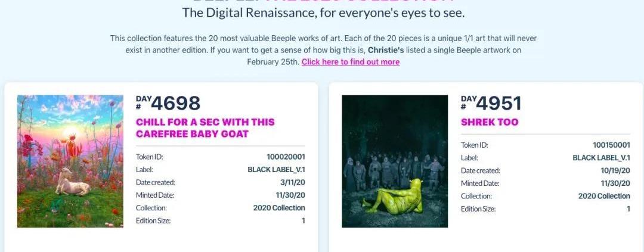Screen dimensions: 644x252
Task: Click the Day #4698 heading
Action: click(168, 104)
